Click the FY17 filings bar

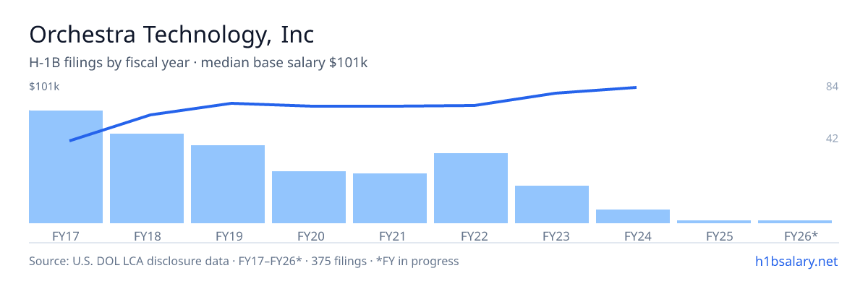coord(66,167)
